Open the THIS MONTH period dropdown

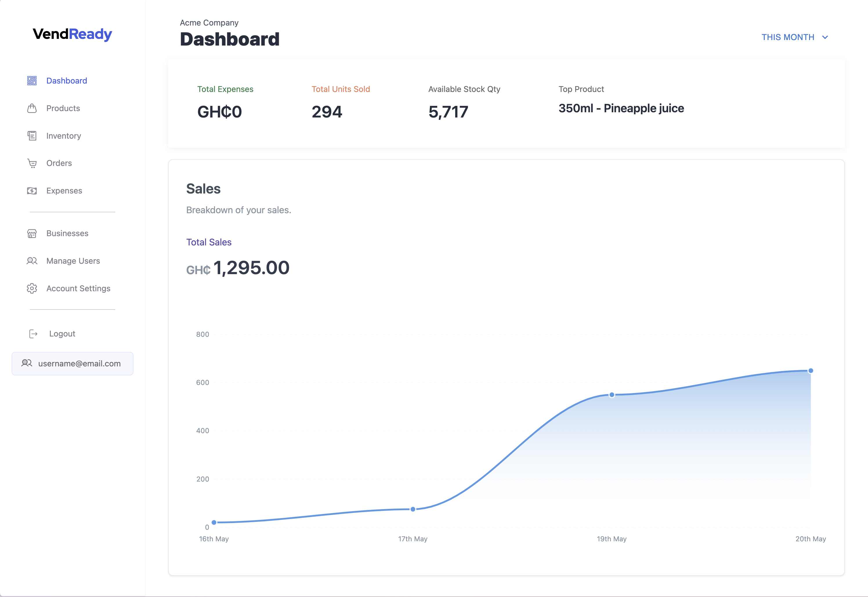click(787, 37)
